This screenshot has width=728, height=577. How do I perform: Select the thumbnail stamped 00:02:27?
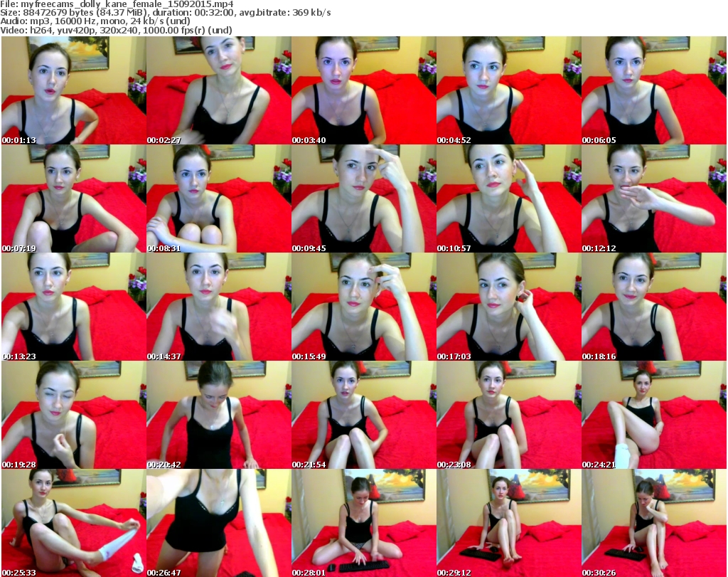coord(219,90)
